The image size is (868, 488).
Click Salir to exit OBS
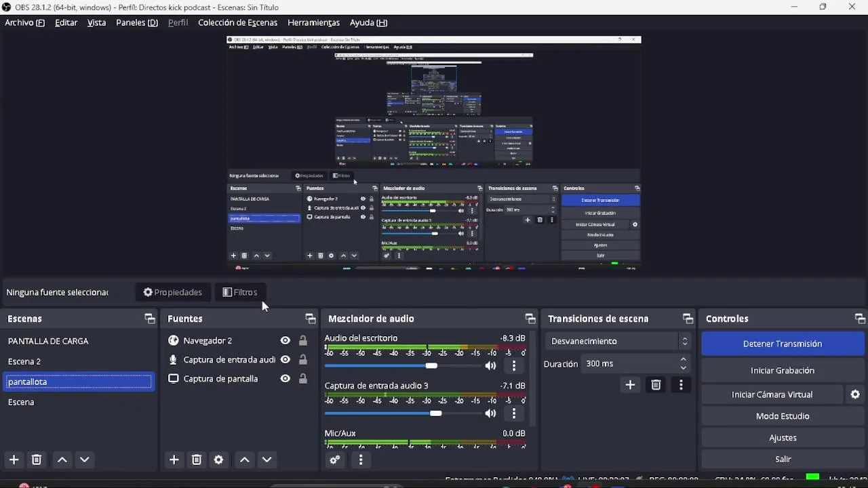point(782,459)
